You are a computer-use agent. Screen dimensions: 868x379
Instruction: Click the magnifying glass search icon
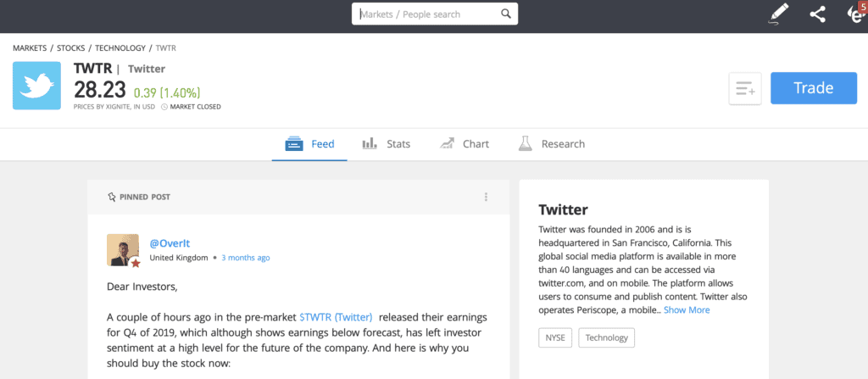pos(505,14)
